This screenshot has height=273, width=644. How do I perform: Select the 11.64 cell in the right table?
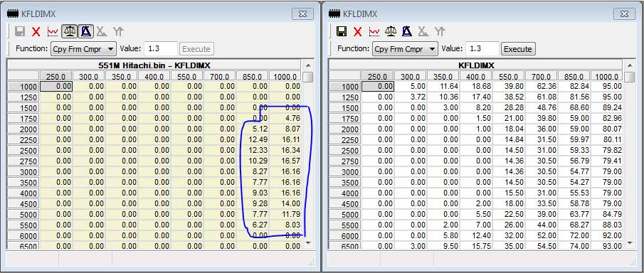pos(443,87)
